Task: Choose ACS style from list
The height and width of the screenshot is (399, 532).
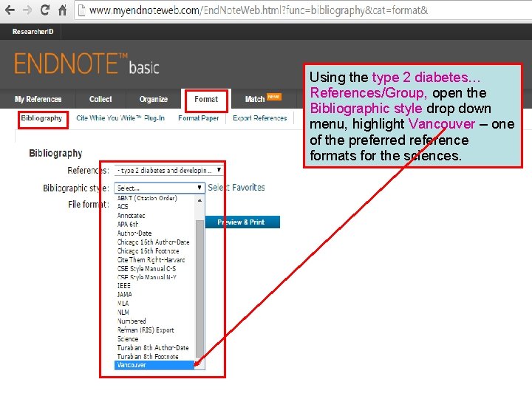Action: (155, 207)
